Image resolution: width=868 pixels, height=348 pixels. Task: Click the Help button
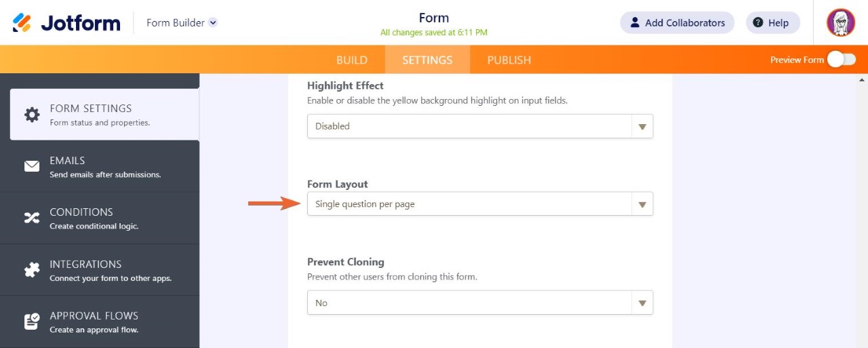coord(773,22)
